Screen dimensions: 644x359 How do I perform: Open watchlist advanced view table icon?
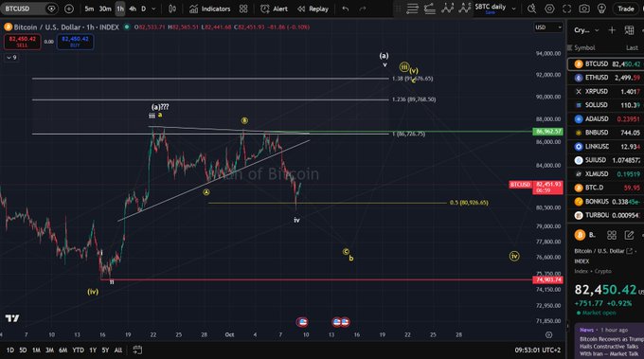629,30
